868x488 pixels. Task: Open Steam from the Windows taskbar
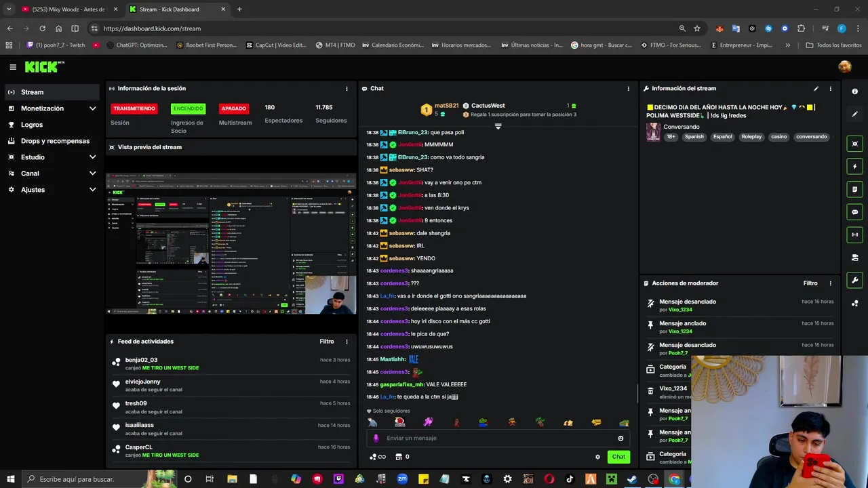631,479
